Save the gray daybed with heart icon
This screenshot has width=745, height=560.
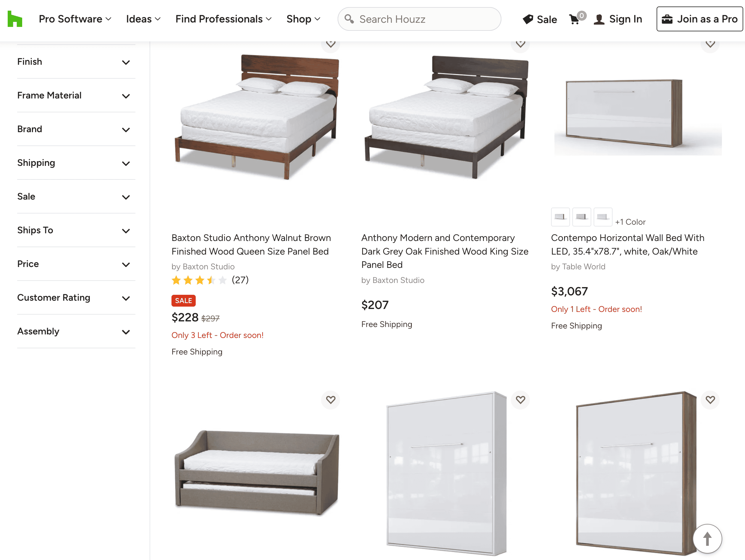tap(331, 400)
